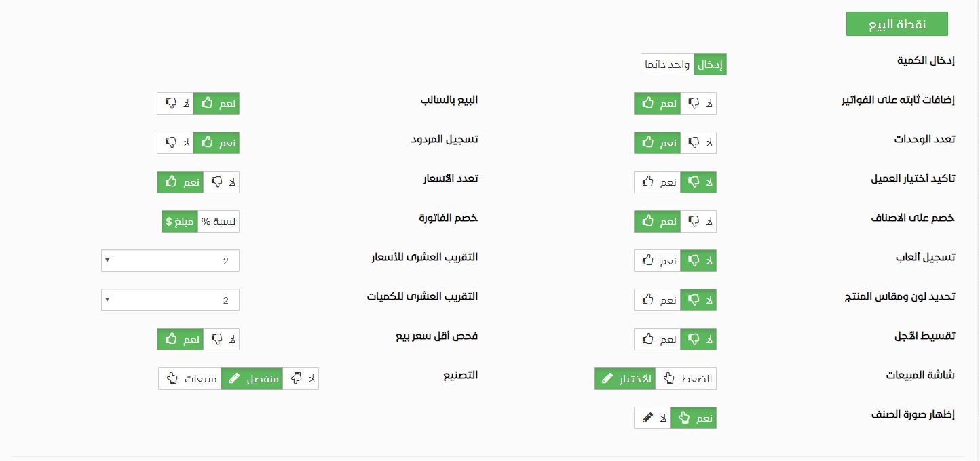Viewport: 980px width, 461px height.
Task: Click the pencil icon on الأختيار for شاشة المبيعات
Action: tap(607, 379)
